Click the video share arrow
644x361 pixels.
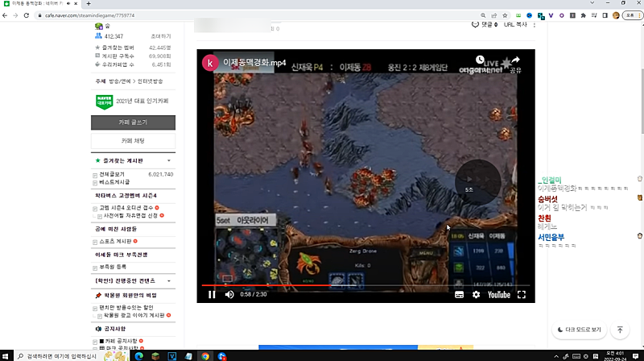click(x=515, y=60)
